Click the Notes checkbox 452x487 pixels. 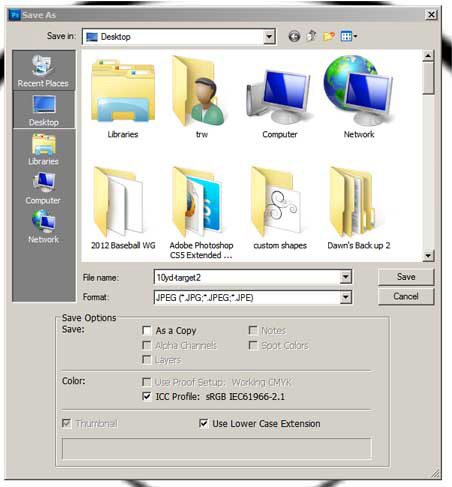(x=253, y=330)
